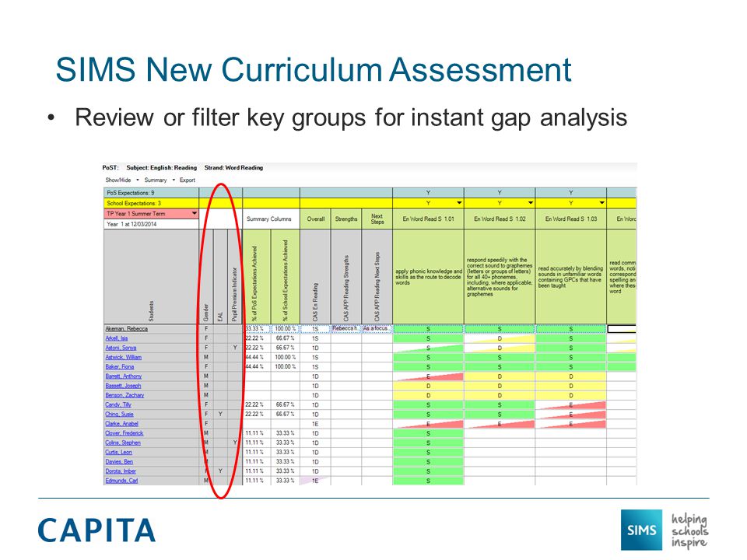The image size is (747, 560).
Task: Open student link Bassett, Joseph
Action: pyautogui.click(x=123, y=387)
